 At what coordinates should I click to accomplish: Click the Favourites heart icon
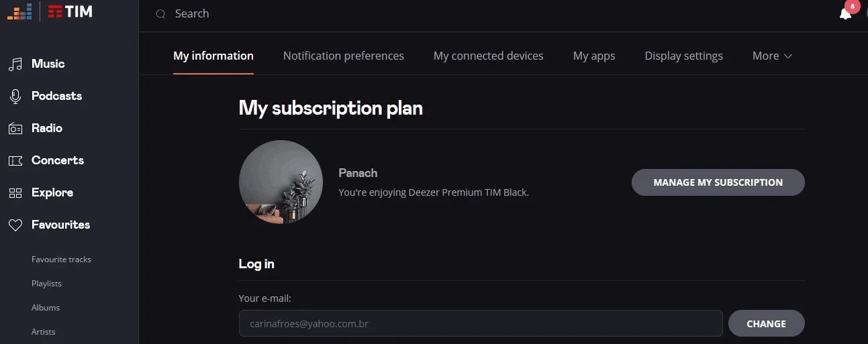15,225
